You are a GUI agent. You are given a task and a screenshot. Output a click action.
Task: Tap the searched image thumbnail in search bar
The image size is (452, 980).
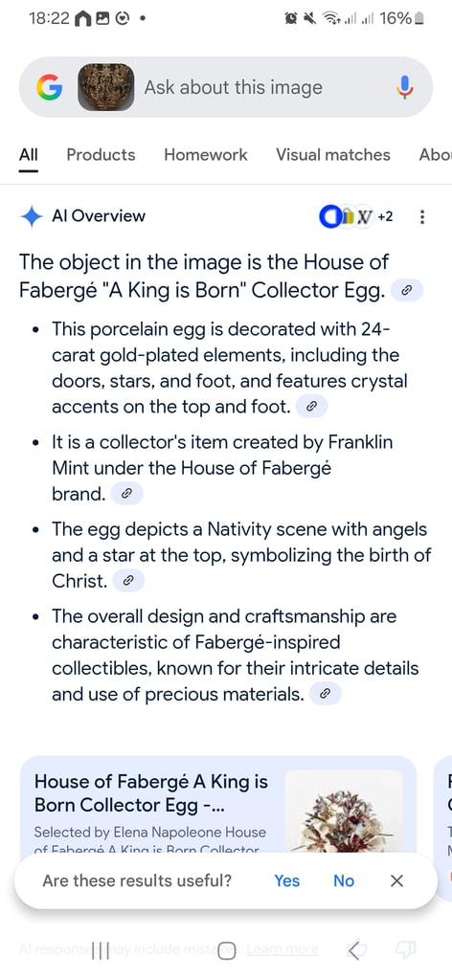coord(105,87)
